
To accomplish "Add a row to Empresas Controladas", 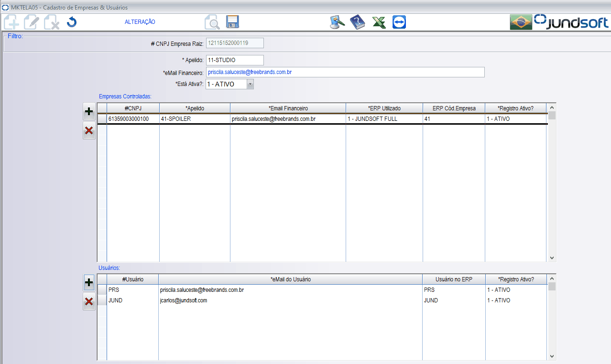I will pyautogui.click(x=88, y=112).
